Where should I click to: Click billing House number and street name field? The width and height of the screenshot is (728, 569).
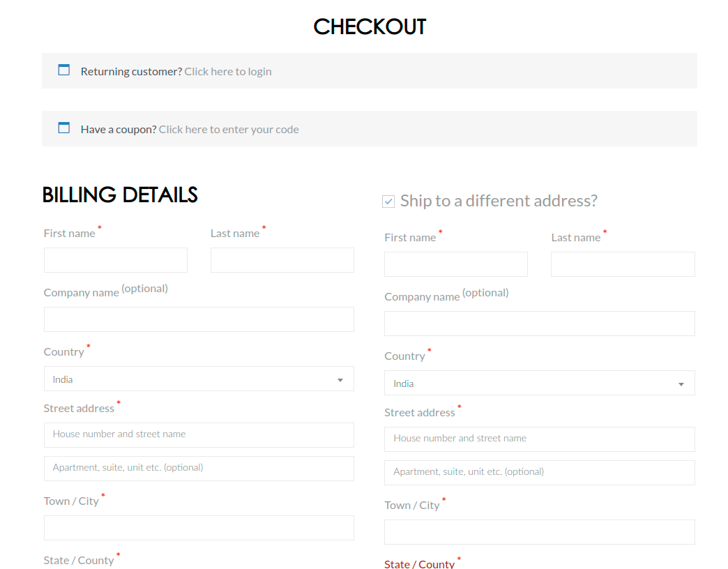(199, 434)
